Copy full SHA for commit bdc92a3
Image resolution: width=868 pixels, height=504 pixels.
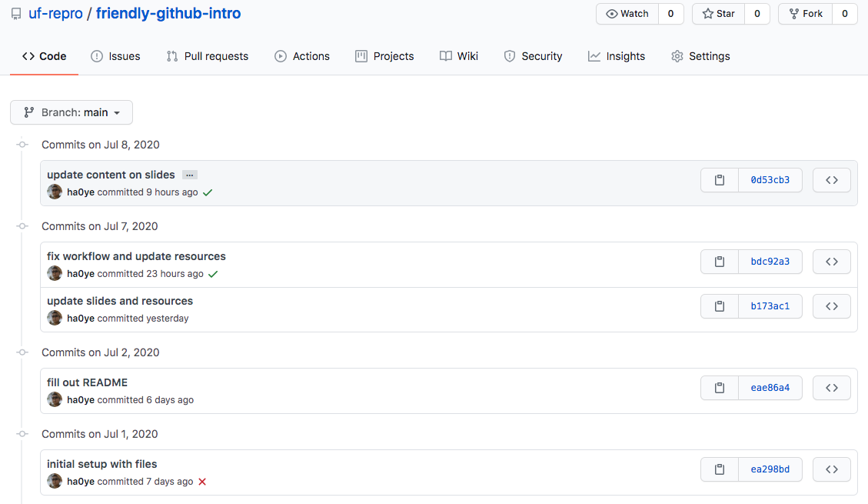pyautogui.click(x=719, y=262)
